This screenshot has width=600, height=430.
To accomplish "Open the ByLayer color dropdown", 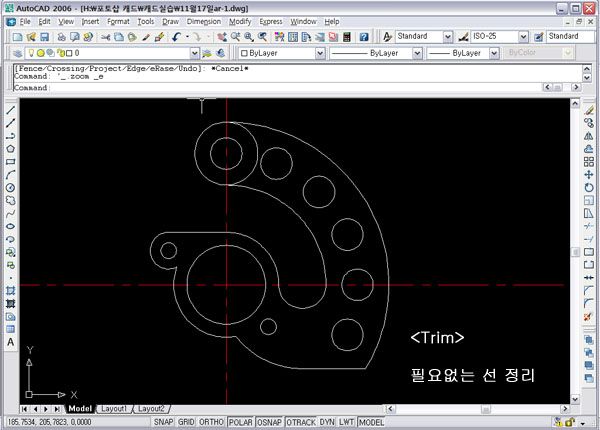I will pyautogui.click(x=320, y=53).
